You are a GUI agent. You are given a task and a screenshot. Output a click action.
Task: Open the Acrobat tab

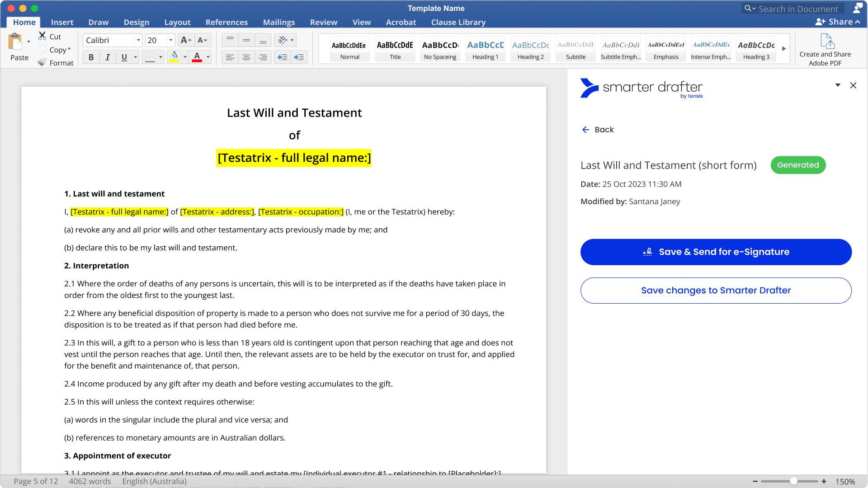(x=401, y=22)
